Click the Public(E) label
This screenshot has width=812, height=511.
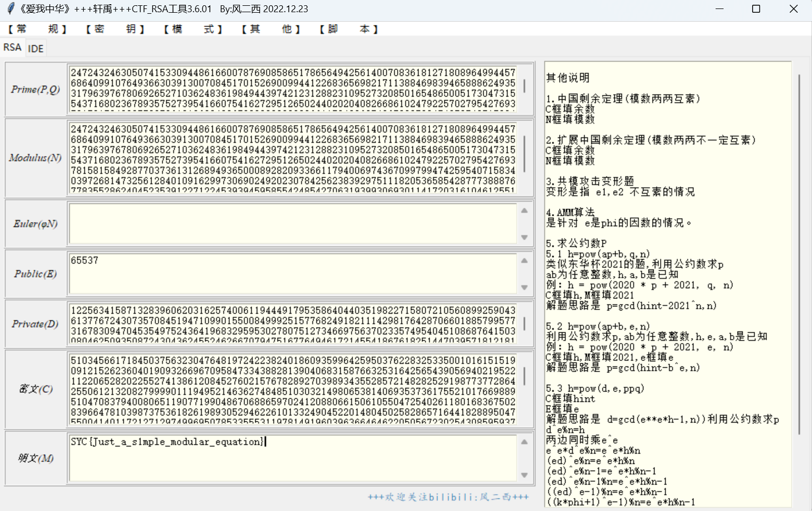pyautogui.click(x=35, y=274)
